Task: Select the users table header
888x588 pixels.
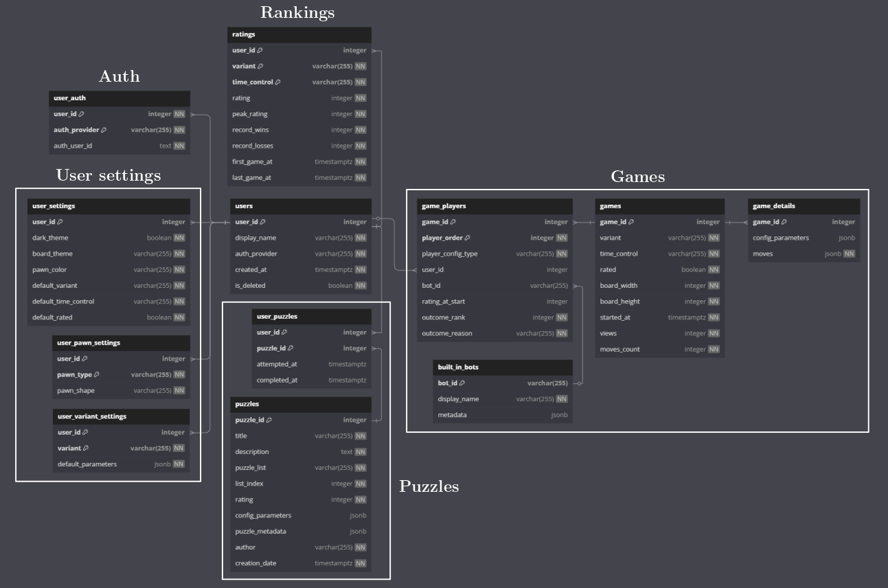Action: 299,206
